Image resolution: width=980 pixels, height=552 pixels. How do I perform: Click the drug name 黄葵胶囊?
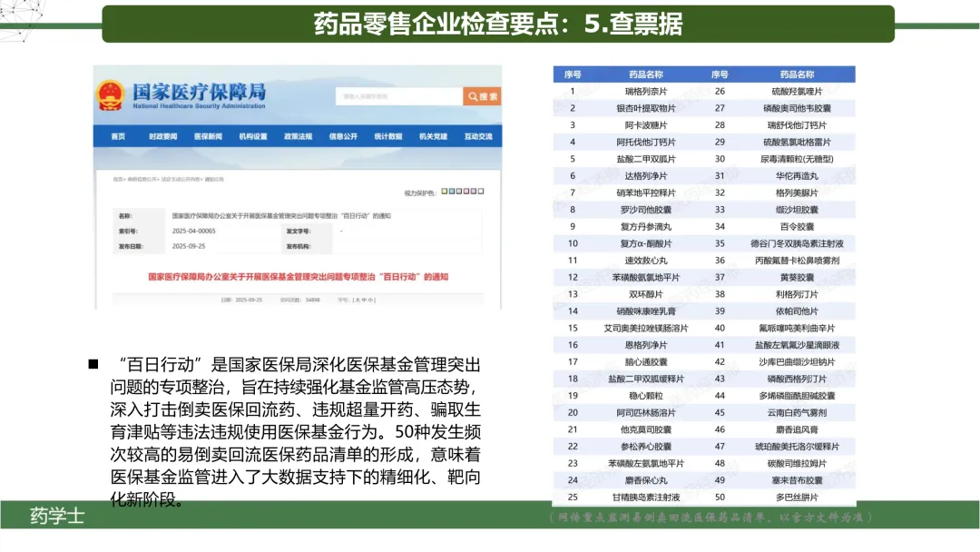tap(797, 277)
